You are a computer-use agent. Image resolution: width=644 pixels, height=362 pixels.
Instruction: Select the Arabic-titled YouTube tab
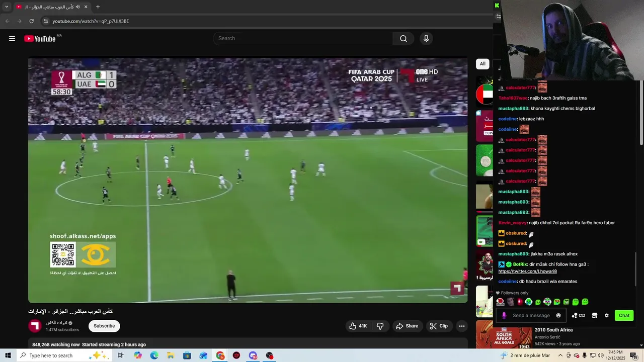(x=52, y=7)
